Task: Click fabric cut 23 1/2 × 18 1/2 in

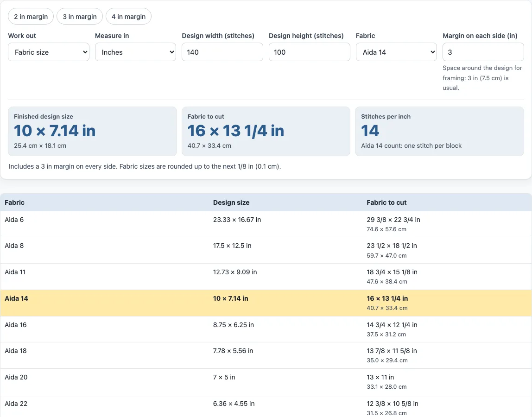Action: (392, 245)
